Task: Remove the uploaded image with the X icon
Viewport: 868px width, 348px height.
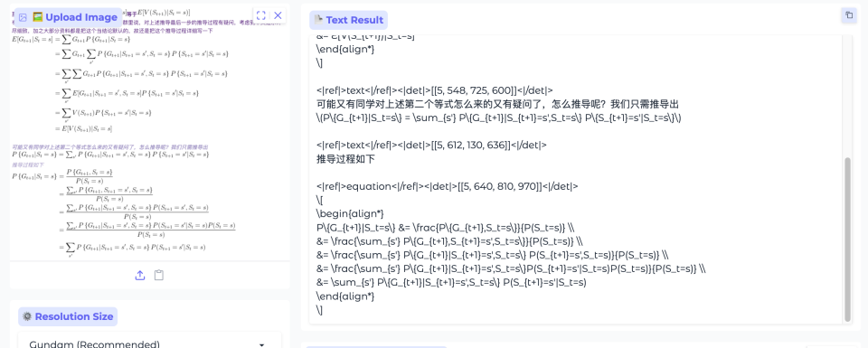Action: [x=278, y=15]
